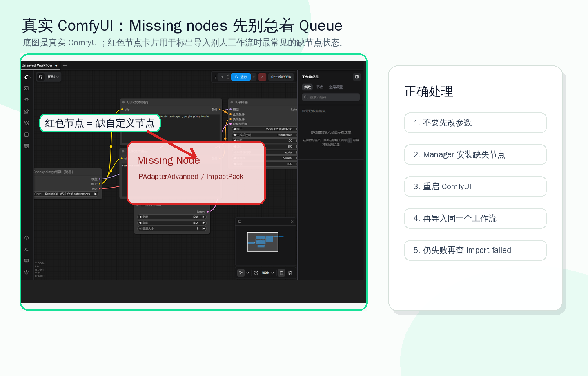Image resolution: width=588 pixels, height=376 pixels.
Task: Expand the ComfyUI logo menu chevron
Action: pos(31,77)
